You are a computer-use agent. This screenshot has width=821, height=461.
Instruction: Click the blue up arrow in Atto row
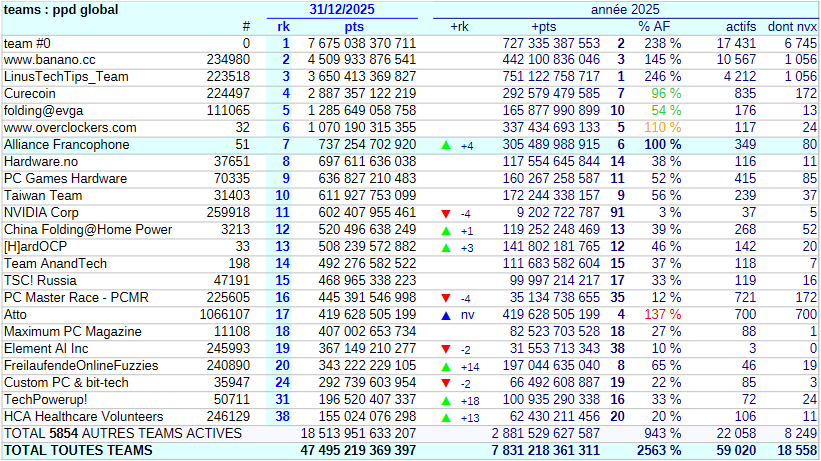446,315
